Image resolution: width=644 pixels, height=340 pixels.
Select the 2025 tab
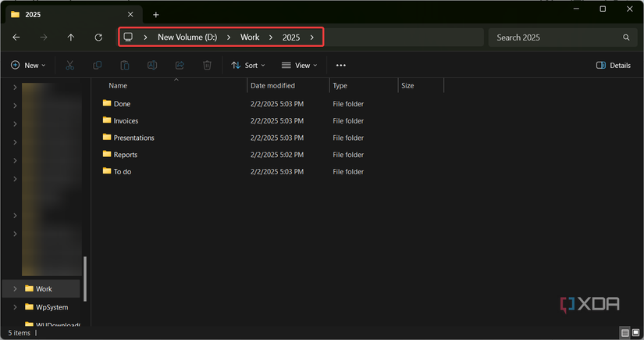74,14
